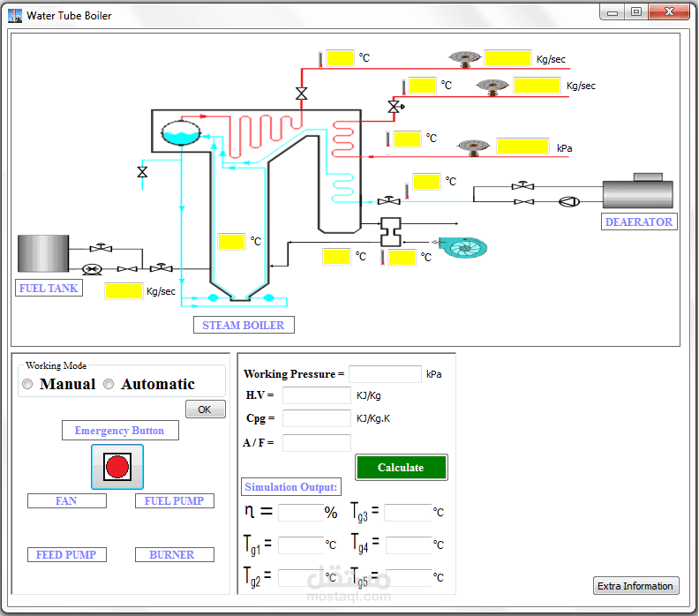Click the top steam flow Kg/sec yellow field
The width and height of the screenshot is (699, 616).
tap(507, 58)
